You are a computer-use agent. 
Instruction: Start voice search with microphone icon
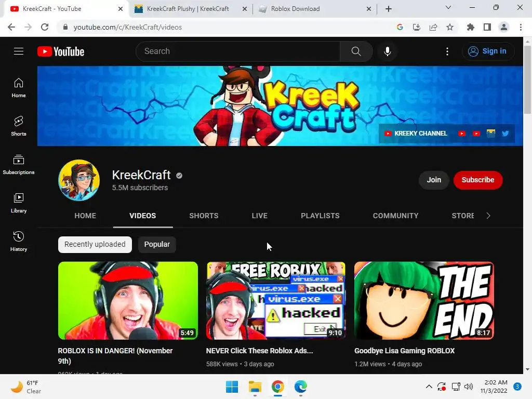388,51
